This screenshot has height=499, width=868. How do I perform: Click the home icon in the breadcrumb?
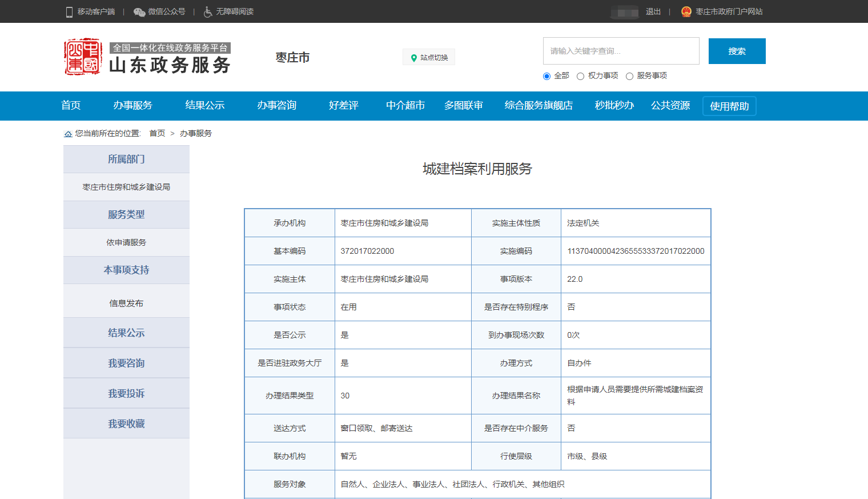pyautogui.click(x=68, y=134)
